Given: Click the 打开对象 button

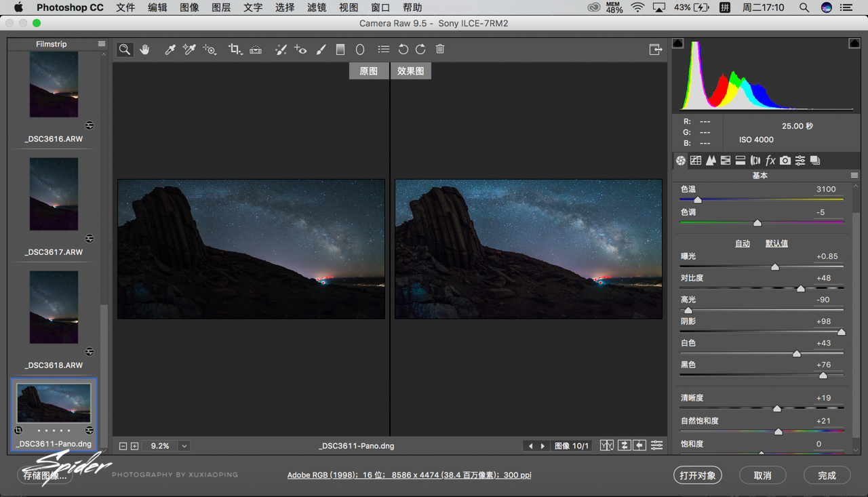Looking at the screenshot, I should pos(698,475).
